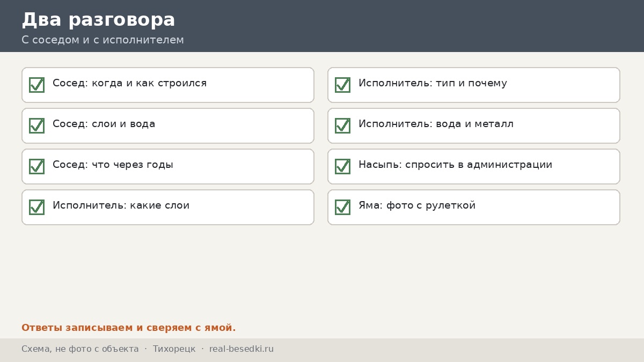The image size is (644, 362).
Task: Click the heading "Два разговора"
Action: pyautogui.click(x=98, y=20)
